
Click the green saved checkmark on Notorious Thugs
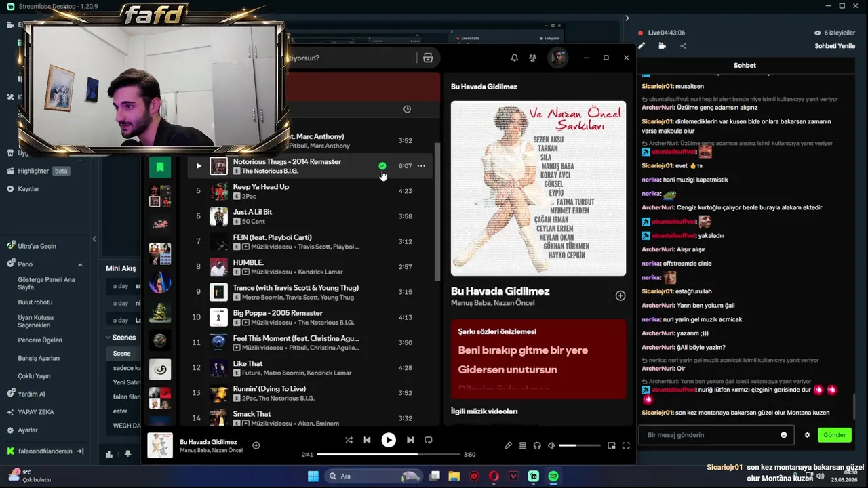click(382, 166)
